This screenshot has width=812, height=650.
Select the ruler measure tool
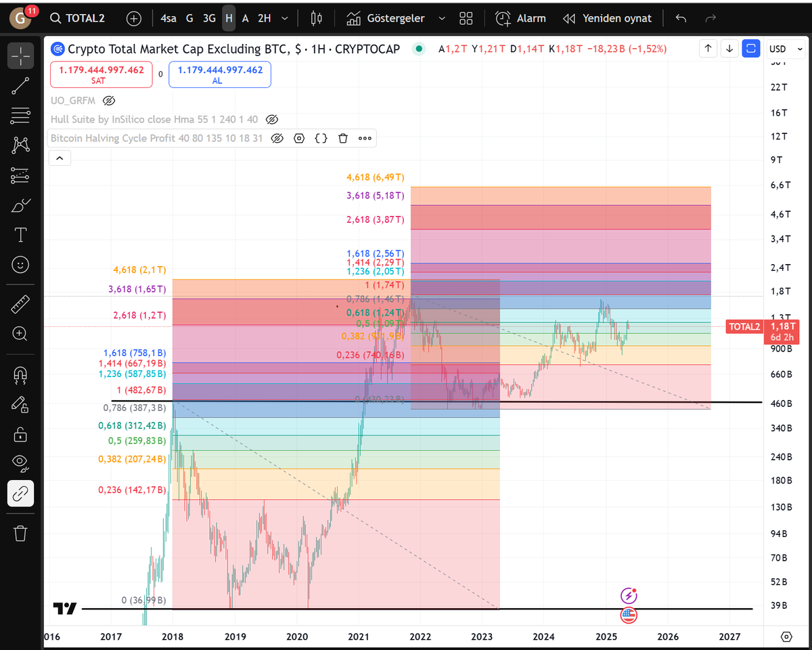tap(20, 304)
